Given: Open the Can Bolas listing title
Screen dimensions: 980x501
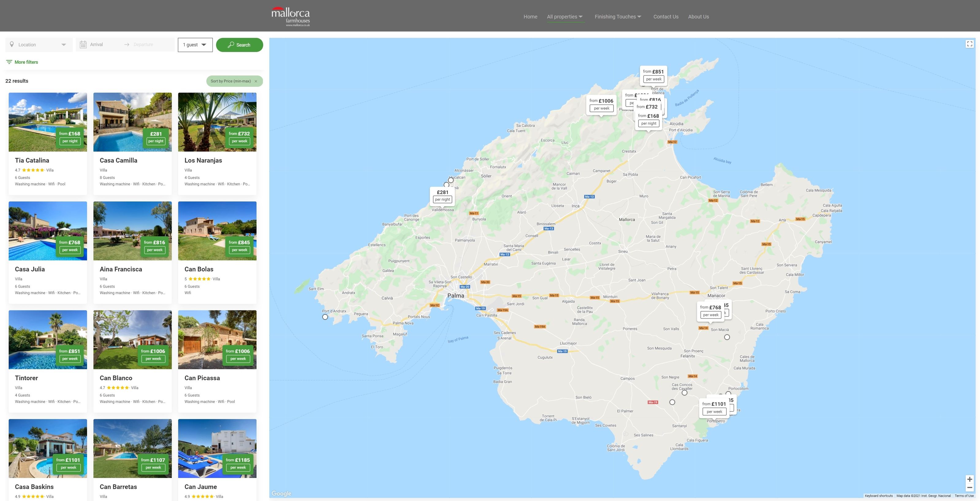Looking at the screenshot, I should [199, 269].
